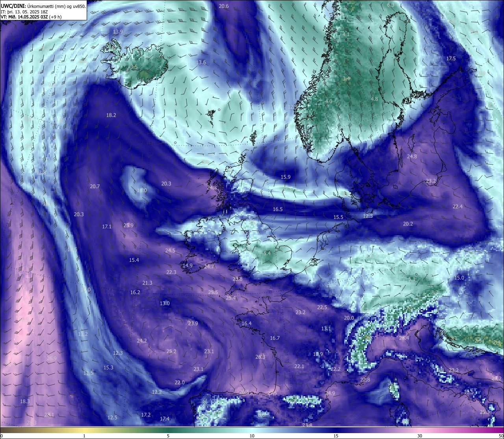The image size is (504, 439).
Task: Click the value 15.3 in the southwest Atlantic
Action: coord(108,367)
